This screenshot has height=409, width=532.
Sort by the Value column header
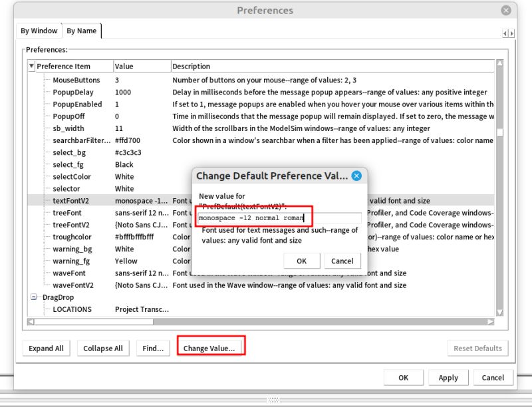pos(142,67)
